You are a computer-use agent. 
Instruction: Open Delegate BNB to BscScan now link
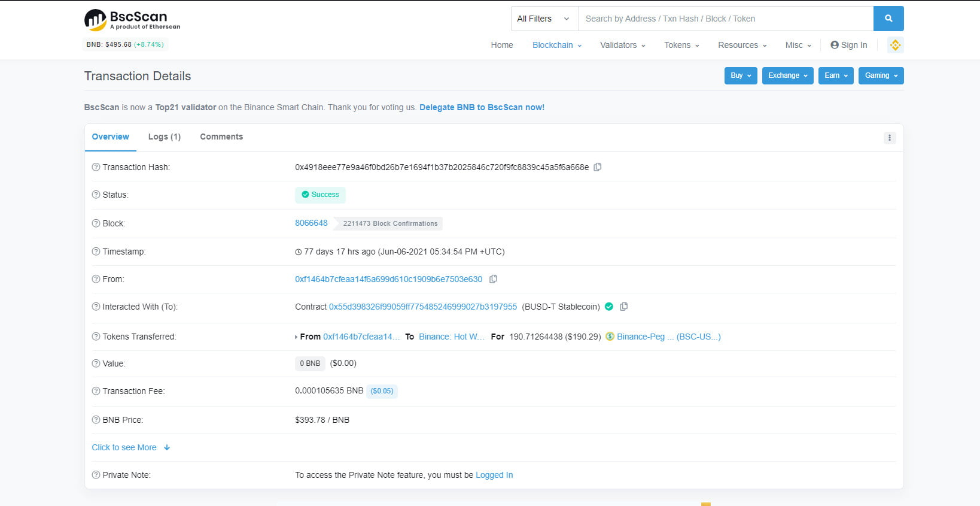click(482, 107)
